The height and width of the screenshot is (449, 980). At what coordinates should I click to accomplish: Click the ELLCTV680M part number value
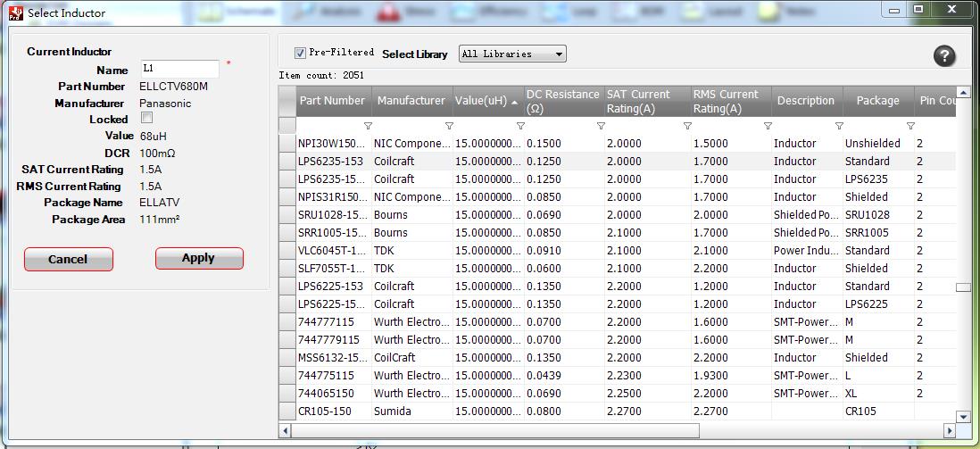tap(174, 87)
